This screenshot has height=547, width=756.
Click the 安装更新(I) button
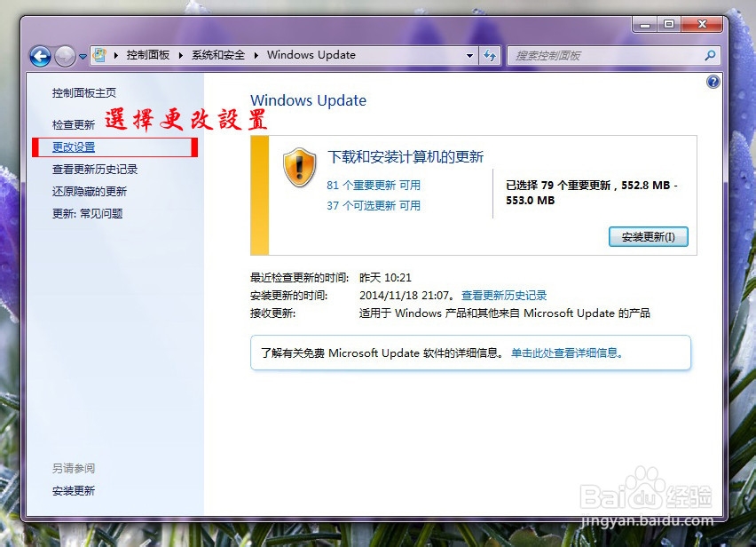pos(648,237)
